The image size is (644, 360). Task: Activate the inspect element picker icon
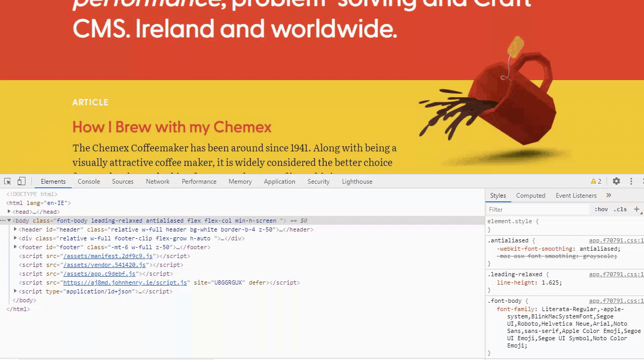8,182
